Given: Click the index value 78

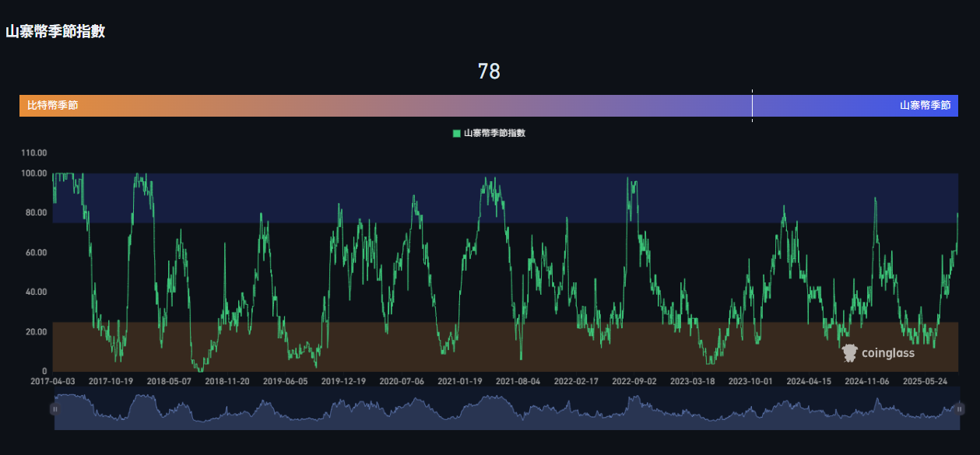Looking at the screenshot, I should click(x=489, y=72).
